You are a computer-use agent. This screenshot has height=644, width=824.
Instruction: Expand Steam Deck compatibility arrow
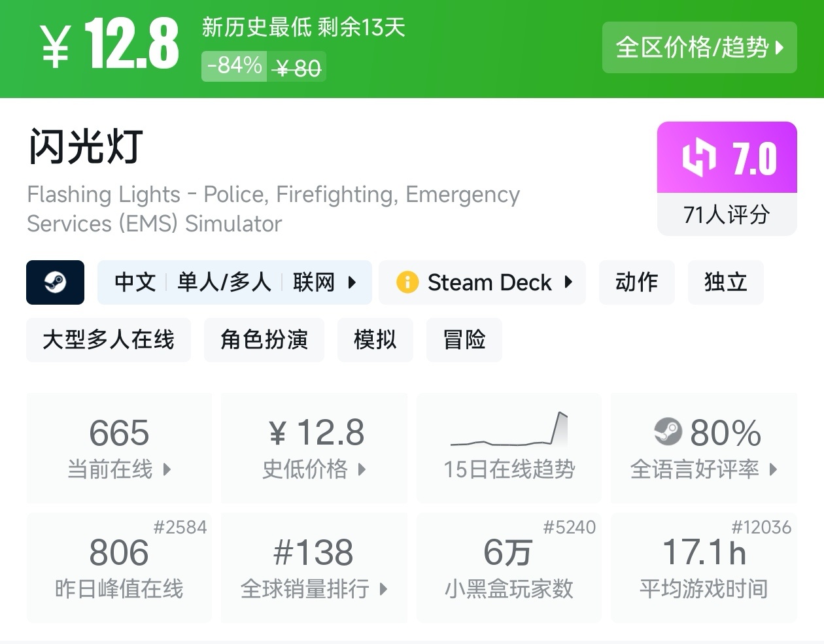pyautogui.click(x=568, y=282)
